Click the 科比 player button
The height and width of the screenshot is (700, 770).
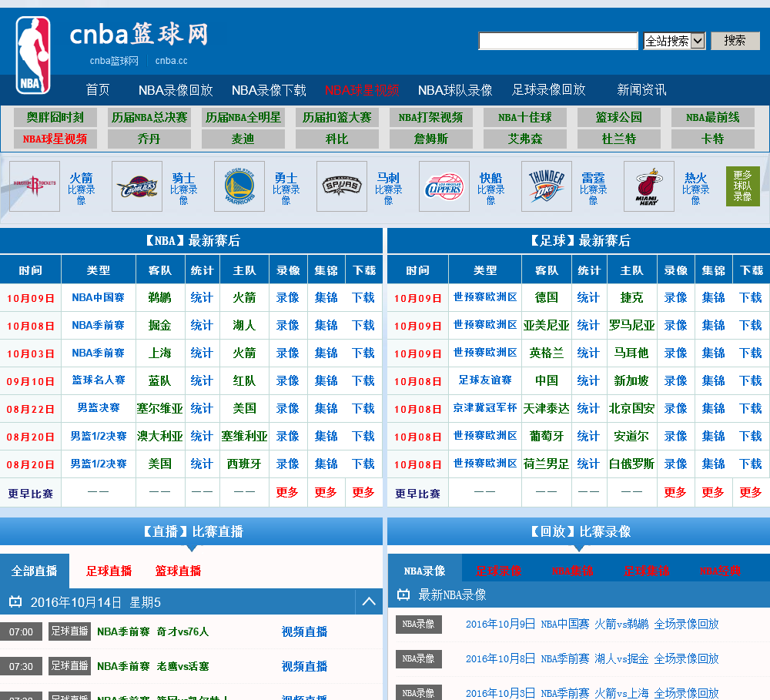point(337,139)
